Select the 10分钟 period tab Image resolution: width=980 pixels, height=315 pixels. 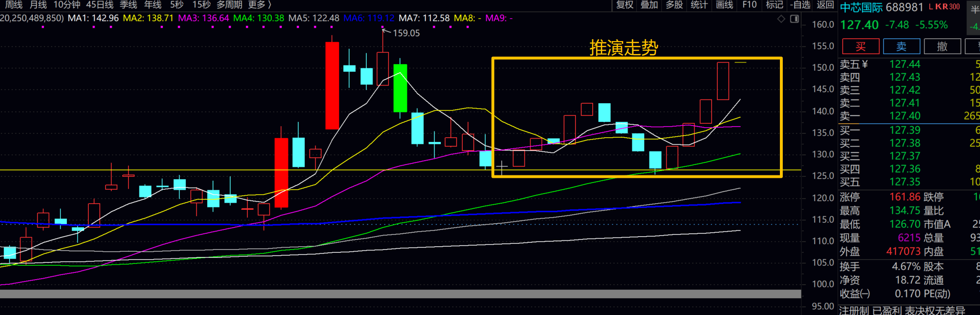[x=67, y=5]
